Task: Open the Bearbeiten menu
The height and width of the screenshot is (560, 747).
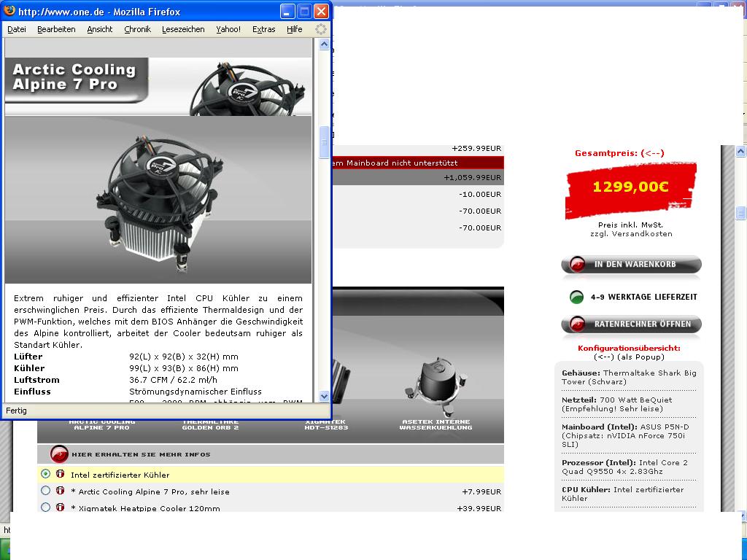Action: [56, 29]
